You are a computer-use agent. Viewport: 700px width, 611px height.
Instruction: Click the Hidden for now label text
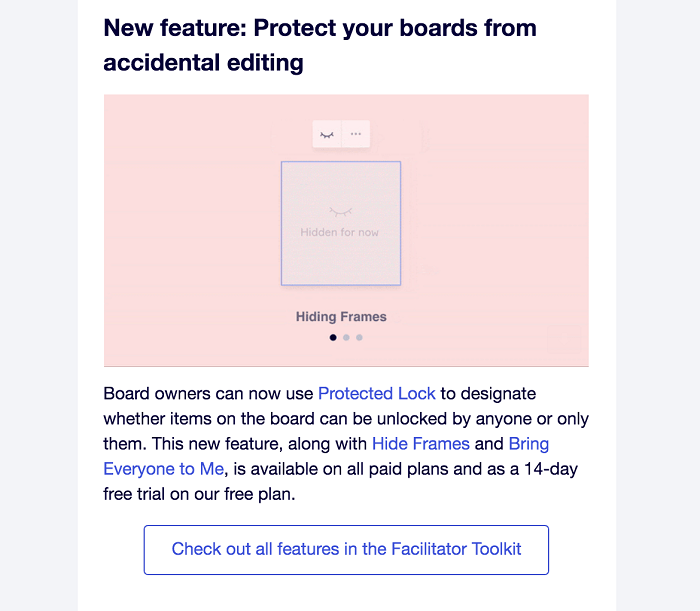pyautogui.click(x=339, y=232)
